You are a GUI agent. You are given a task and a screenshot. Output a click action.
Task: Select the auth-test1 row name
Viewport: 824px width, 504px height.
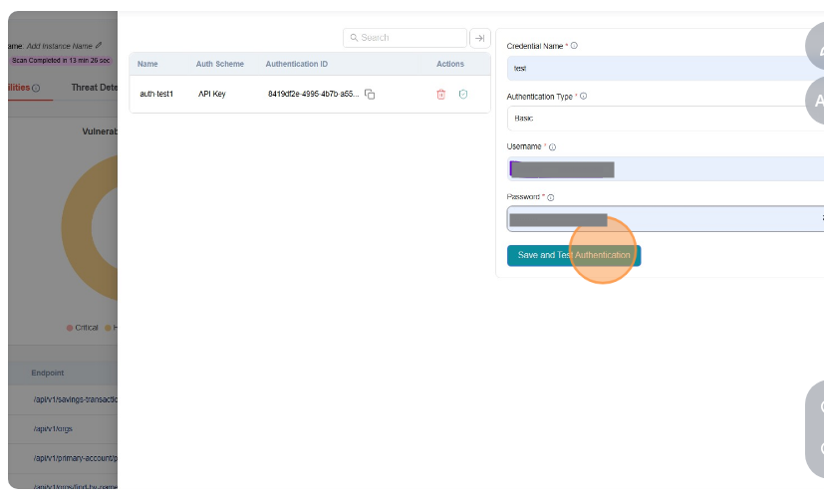[x=156, y=95]
